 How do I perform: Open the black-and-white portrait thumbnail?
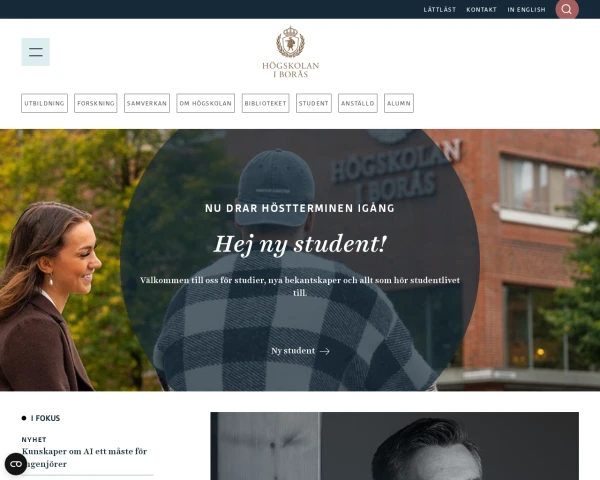point(395,446)
